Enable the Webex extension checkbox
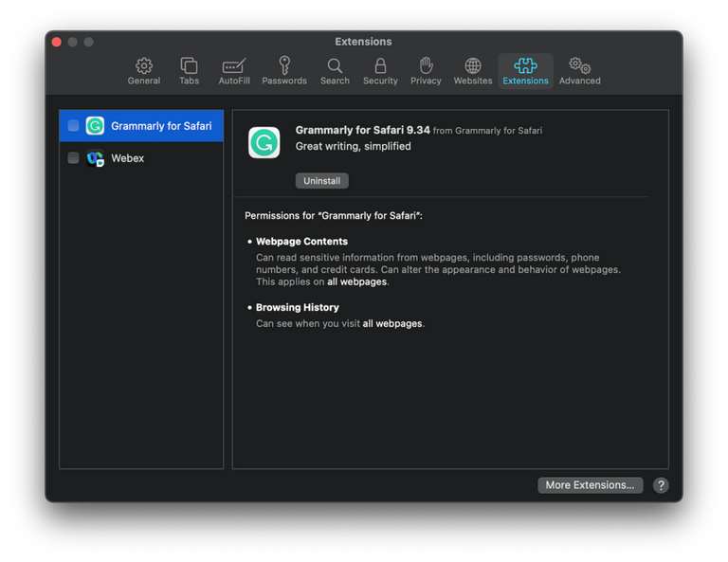 [x=73, y=157]
